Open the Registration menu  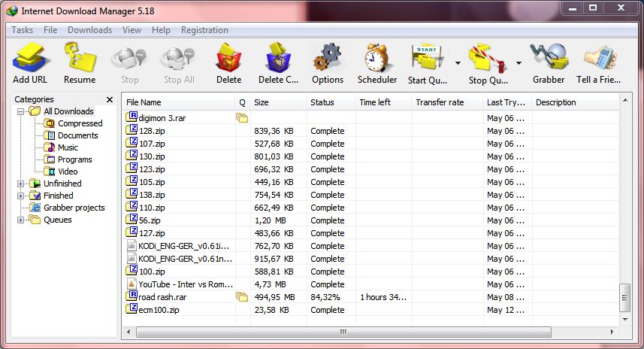204,30
